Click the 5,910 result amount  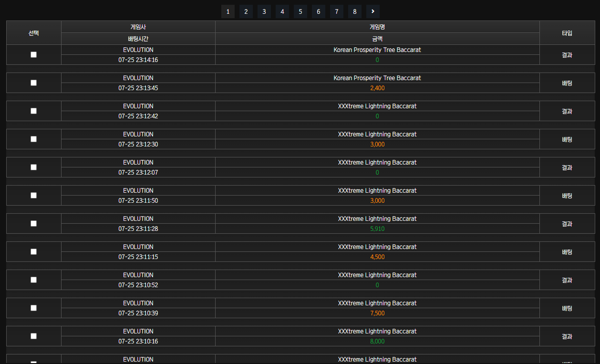pyautogui.click(x=377, y=229)
